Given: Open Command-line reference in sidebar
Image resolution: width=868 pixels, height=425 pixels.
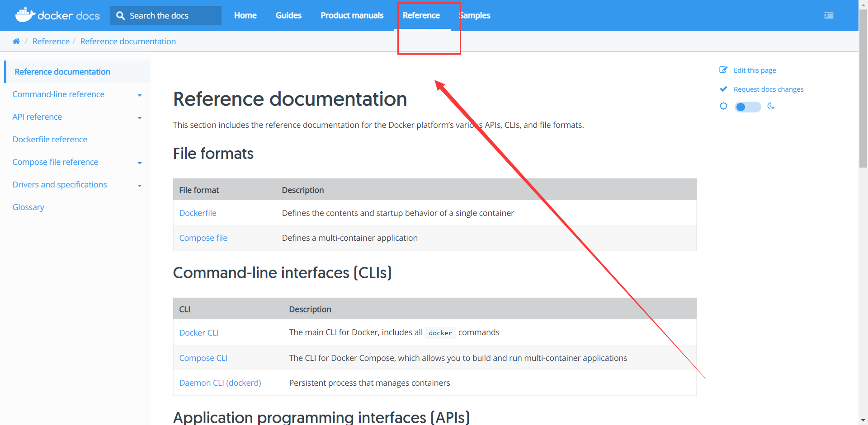Looking at the screenshot, I should click(x=58, y=94).
